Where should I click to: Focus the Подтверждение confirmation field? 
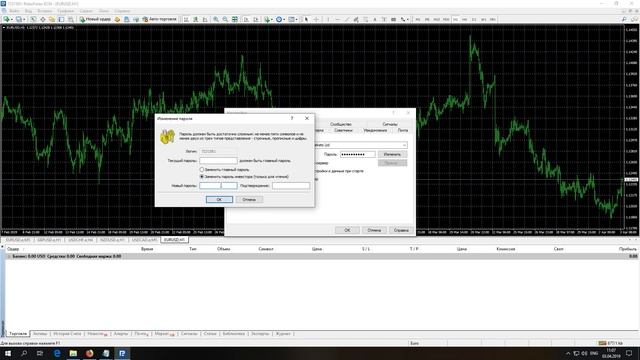click(291, 185)
